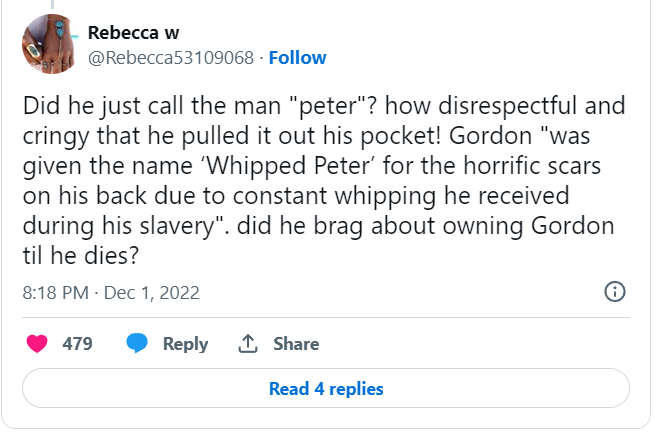The height and width of the screenshot is (438, 660).
Task: Click the share upload arrow icon
Action: (247, 344)
